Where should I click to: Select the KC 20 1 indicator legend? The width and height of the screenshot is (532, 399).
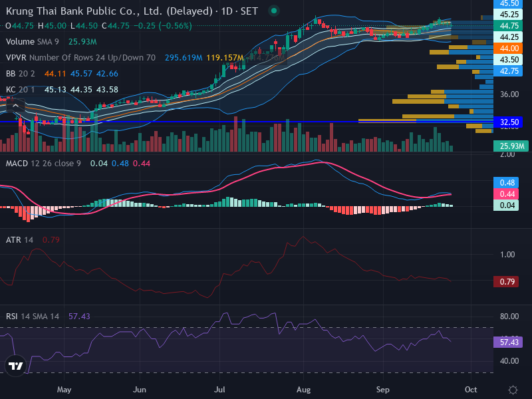[x=21, y=90]
